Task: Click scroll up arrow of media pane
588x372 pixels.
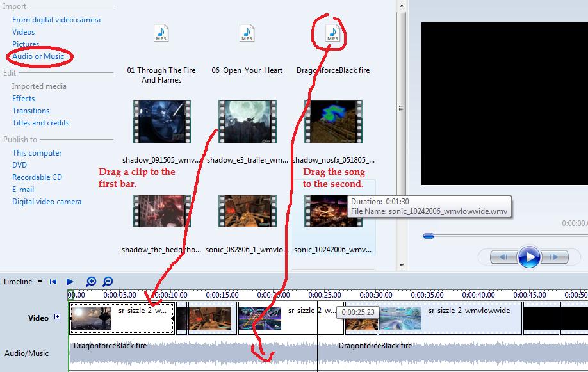Action: click(x=401, y=6)
